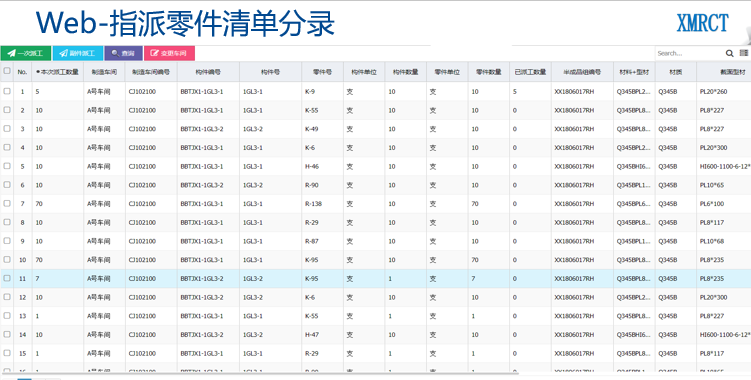Click the 材质 column header
The width and height of the screenshot is (751, 380).
pos(675,72)
